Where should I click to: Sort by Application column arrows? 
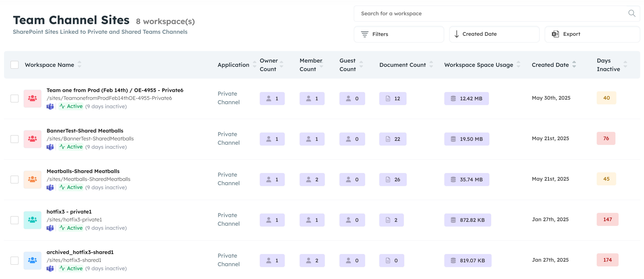[x=255, y=65]
